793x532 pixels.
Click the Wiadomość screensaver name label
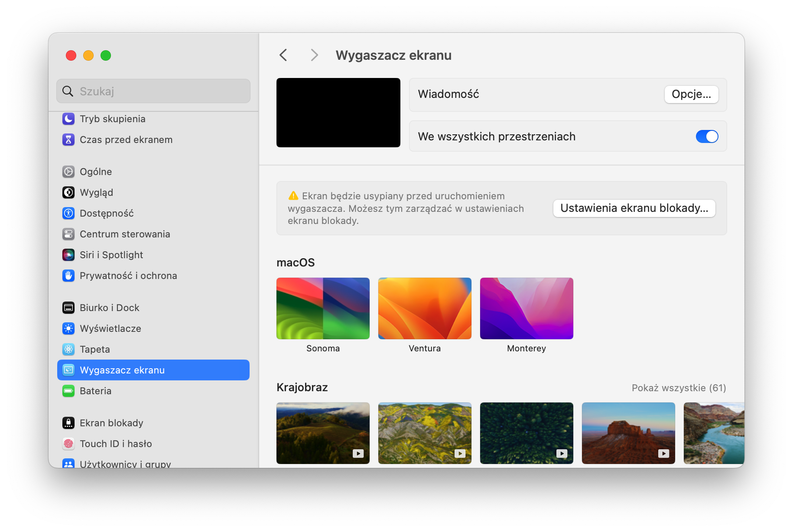pyautogui.click(x=448, y=94)
